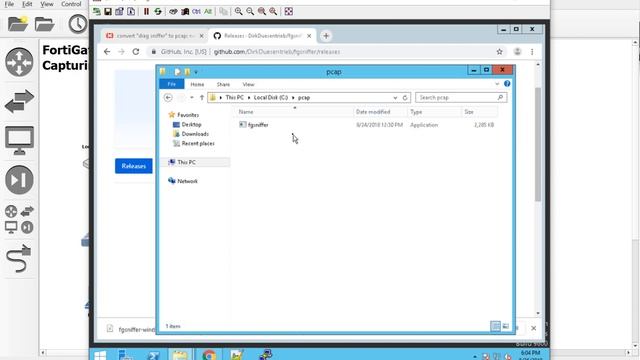Click the transfer files toolbar icon

click(x=223, y=11)
